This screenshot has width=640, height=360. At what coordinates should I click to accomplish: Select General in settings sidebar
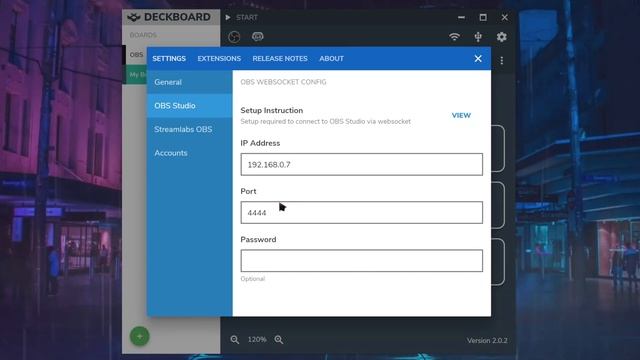pos(190,82)
